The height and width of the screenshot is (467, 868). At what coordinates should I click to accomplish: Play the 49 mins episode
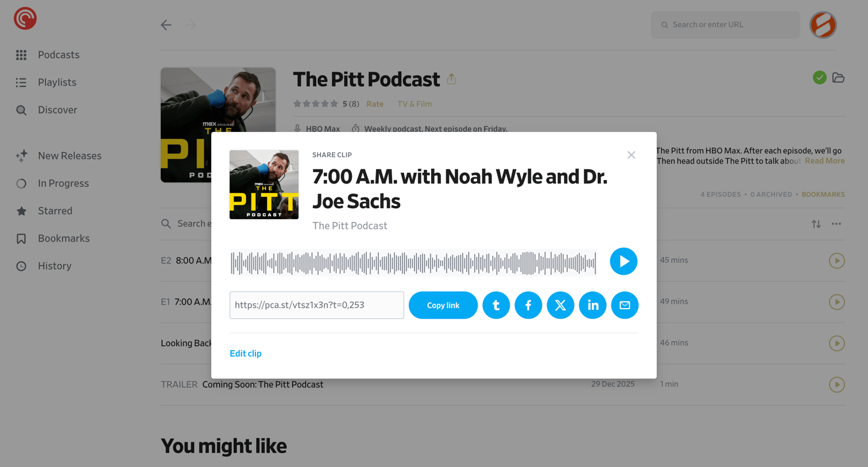pyautogui.click(x=837, y=302)
